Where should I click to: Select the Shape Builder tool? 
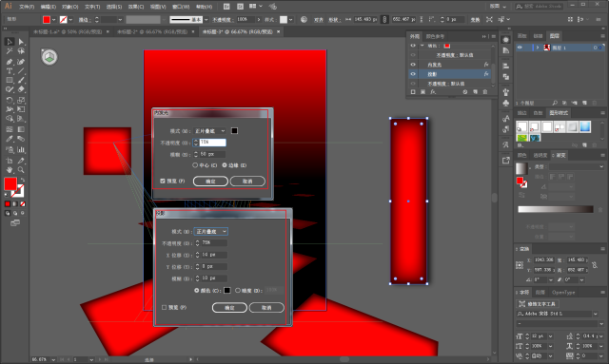10,119
